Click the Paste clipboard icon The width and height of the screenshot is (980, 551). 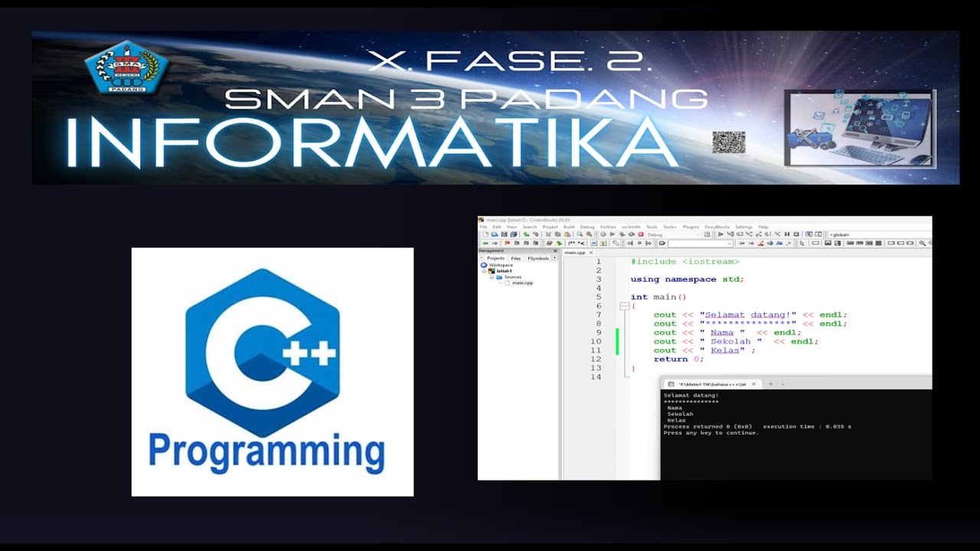567,234
